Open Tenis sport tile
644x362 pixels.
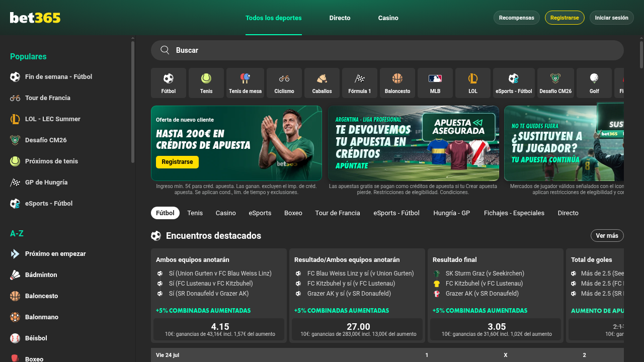click(206, 83)
